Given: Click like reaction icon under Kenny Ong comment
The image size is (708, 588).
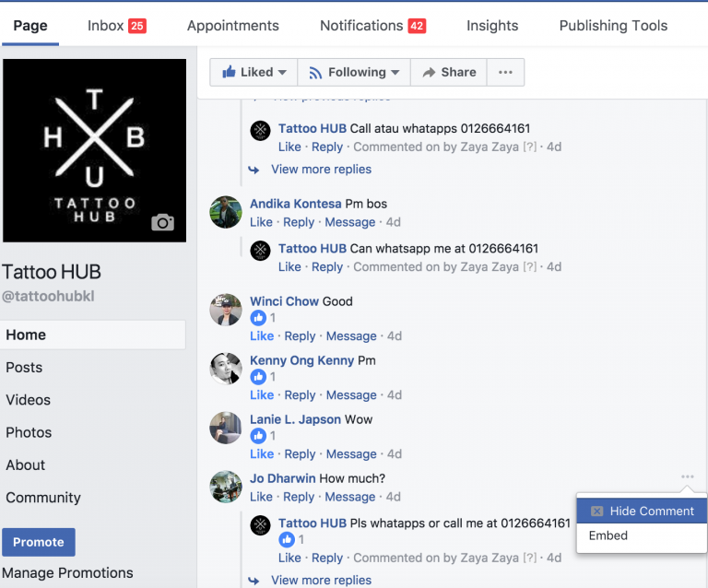Looking at the screenshot, I should (x=258, y=376).
